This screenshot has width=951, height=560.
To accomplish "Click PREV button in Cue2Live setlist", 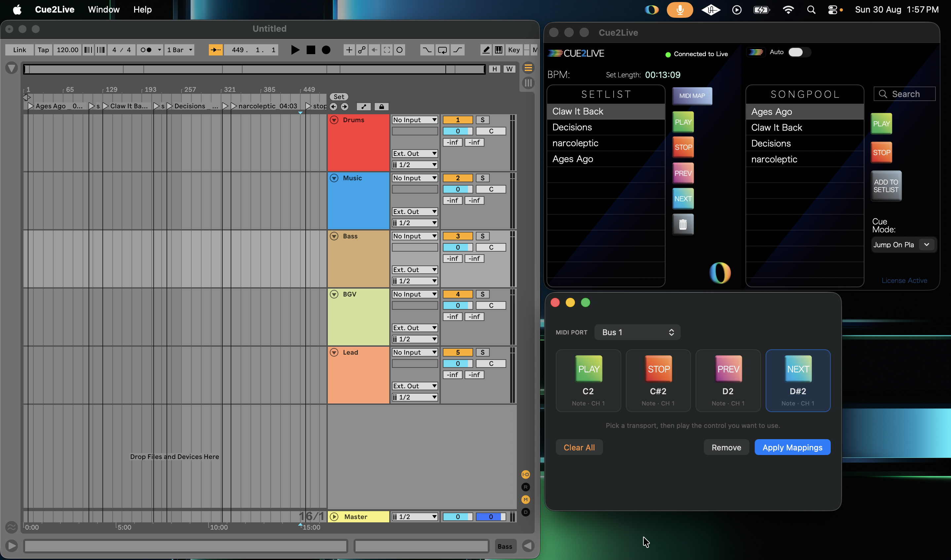I will 683,173.
